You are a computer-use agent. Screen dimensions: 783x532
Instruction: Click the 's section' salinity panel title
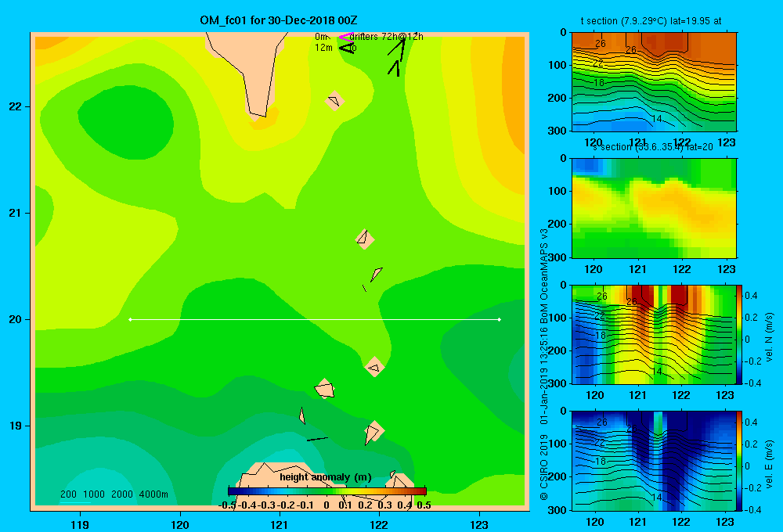pos(653,147)
